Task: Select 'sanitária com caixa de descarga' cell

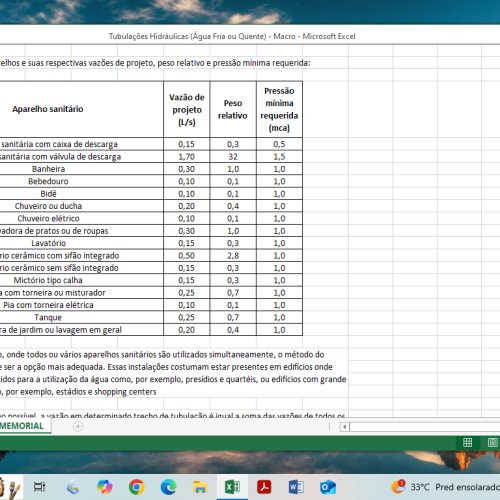Action: point(82,144)
